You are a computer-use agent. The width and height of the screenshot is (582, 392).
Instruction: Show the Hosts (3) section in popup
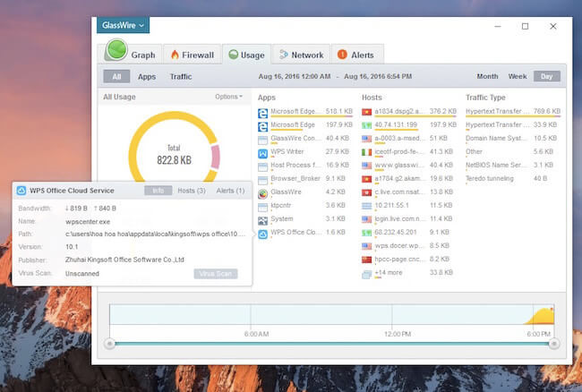coord(191,191)
